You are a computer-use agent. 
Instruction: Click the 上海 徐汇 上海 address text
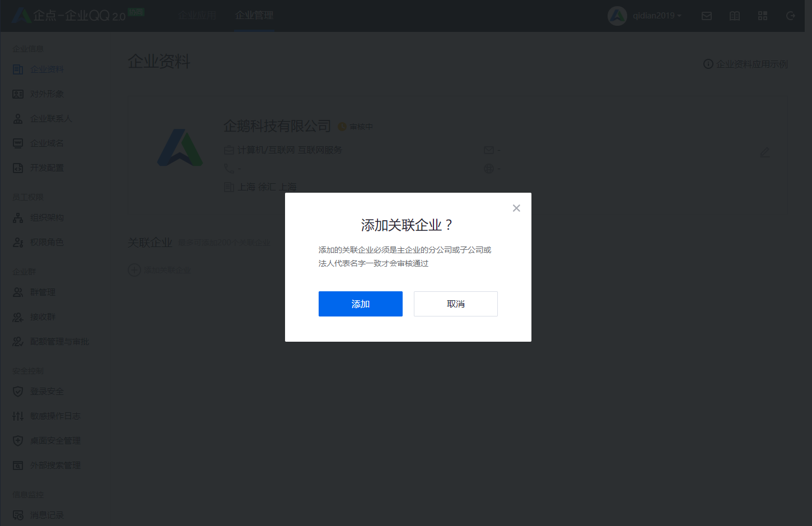[267, 187]
